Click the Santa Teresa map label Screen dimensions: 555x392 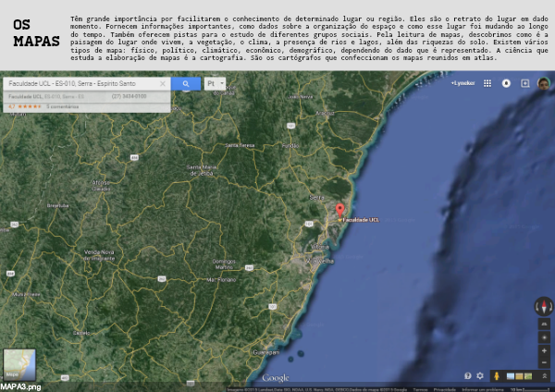pos(240,145)
